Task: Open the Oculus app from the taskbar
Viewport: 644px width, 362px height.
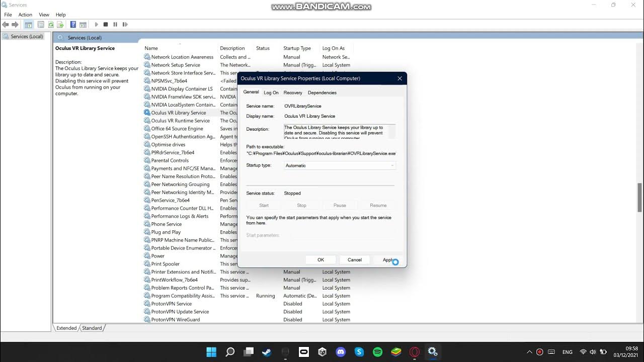Action: [304, 352]
